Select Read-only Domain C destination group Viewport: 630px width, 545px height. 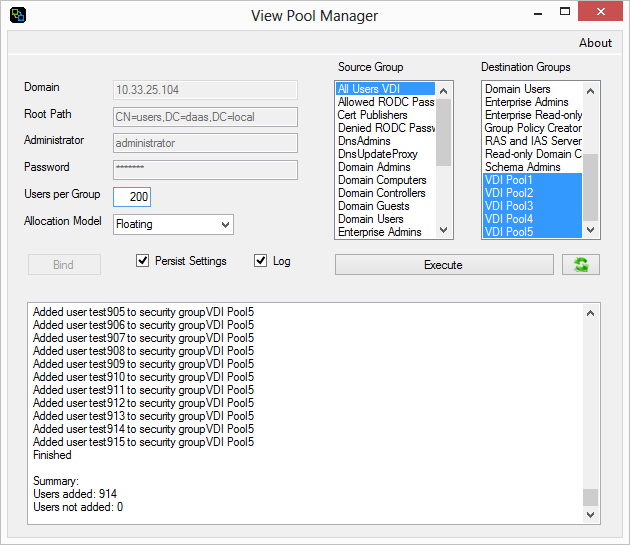click(x=532, y=154)
